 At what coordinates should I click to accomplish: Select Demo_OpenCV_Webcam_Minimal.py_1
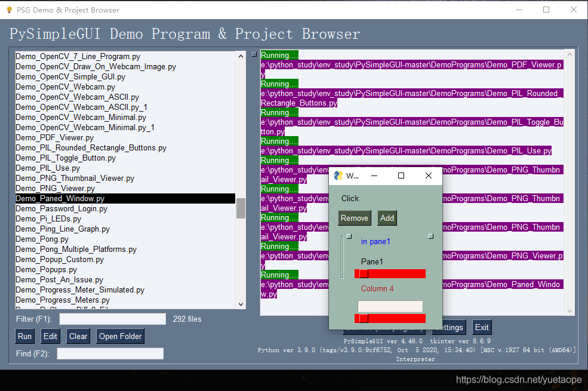pyautogui.click(x=125, y=127)
